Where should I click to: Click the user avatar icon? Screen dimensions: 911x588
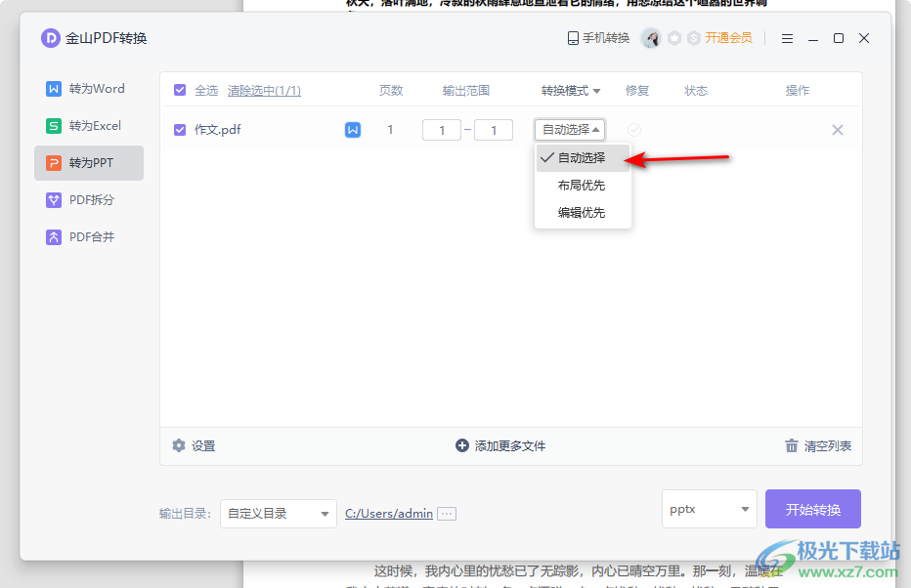[650, 38]
